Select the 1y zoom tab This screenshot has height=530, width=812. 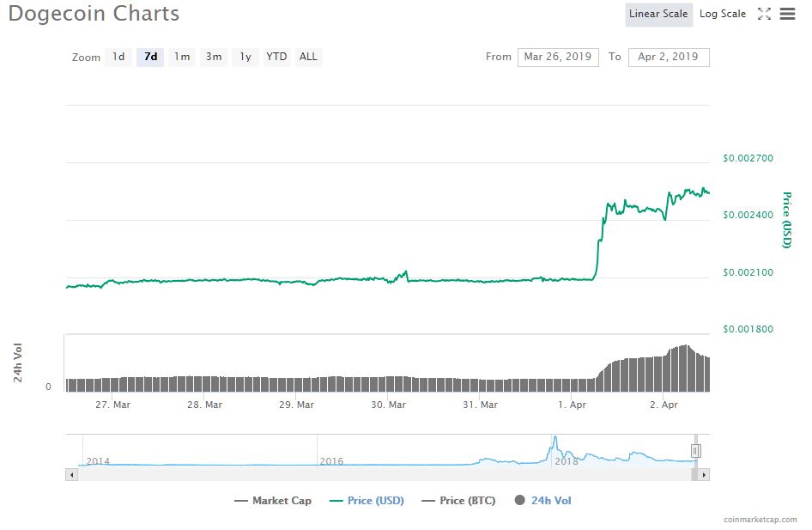point(244,57)
